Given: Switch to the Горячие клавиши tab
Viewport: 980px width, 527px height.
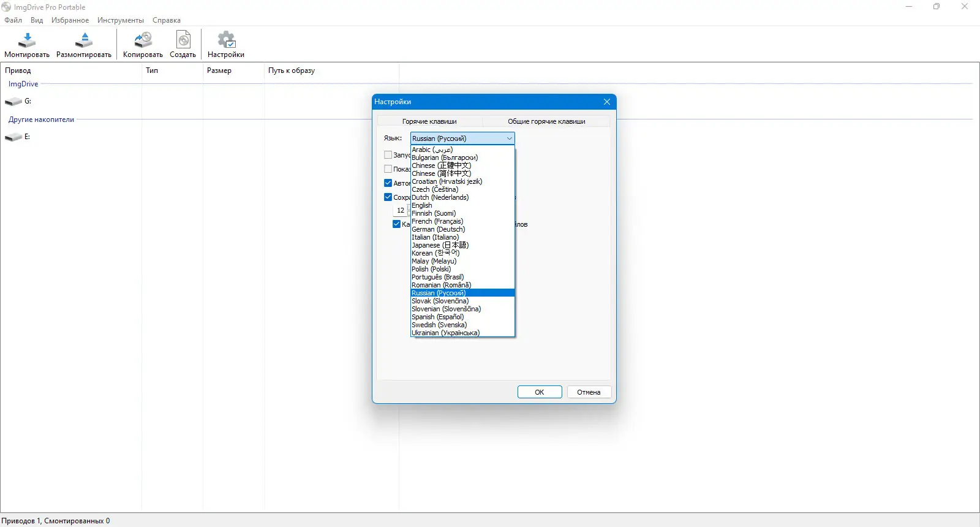Looking at the screenshot, I should [x=429, y=121].
